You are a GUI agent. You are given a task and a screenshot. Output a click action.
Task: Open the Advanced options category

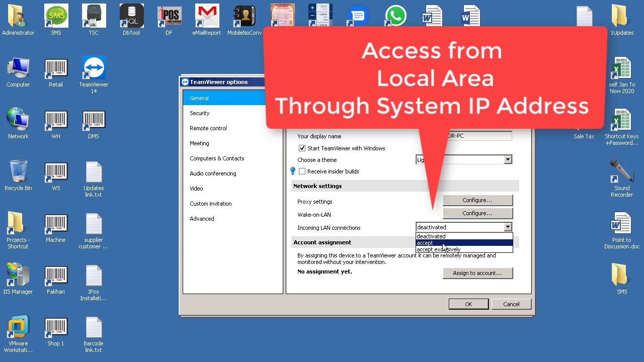point(233,219)
